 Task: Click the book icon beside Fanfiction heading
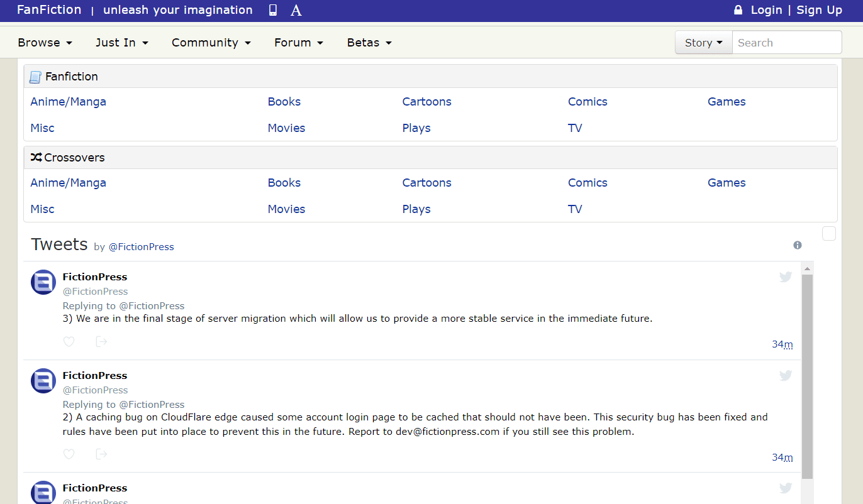[35, 77]
